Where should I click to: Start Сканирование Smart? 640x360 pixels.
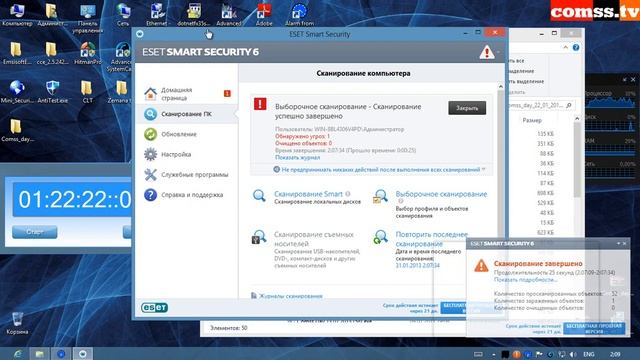pos(308,194)
